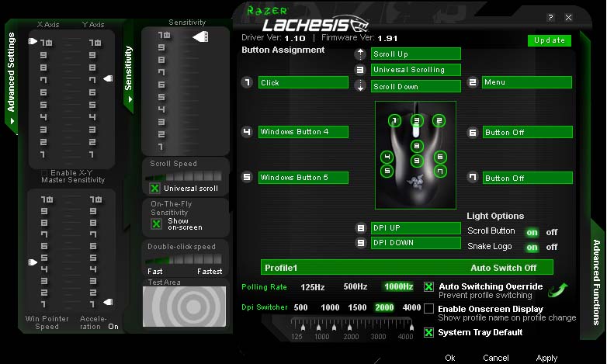This screenshot has height=364, width=607.
Task: Click button 4 circle on mouse diagram
Action: tap(387, 157)
